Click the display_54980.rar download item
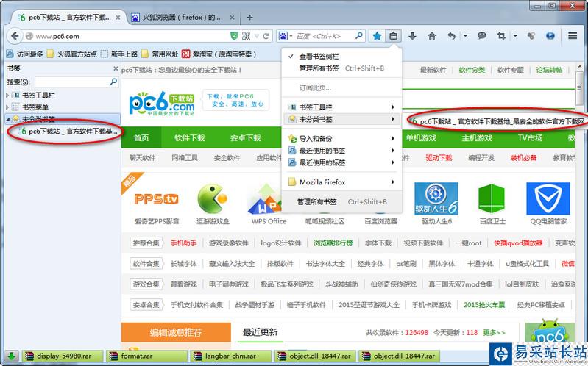The image size is (588, 366). pos(63,356)
